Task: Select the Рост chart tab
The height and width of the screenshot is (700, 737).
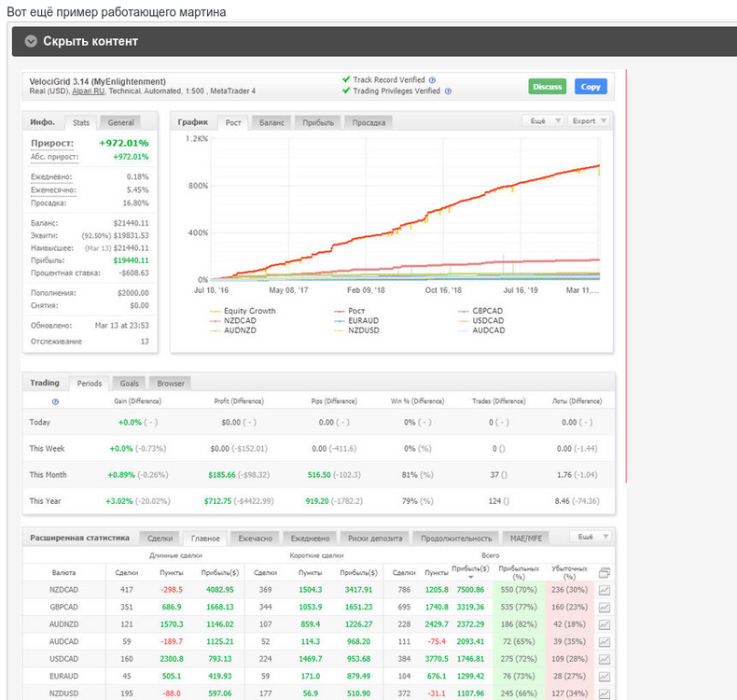Action: pyautogui.click(x=233, y=122)
